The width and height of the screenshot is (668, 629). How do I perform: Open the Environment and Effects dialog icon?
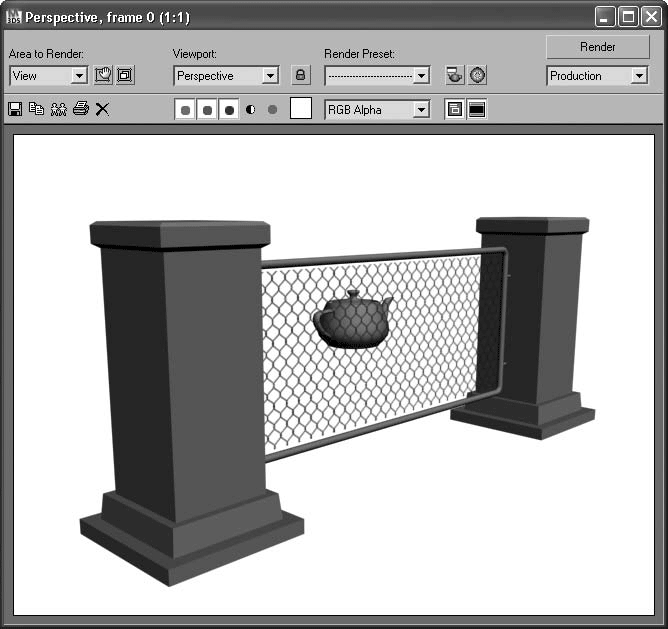click(478, 75)
